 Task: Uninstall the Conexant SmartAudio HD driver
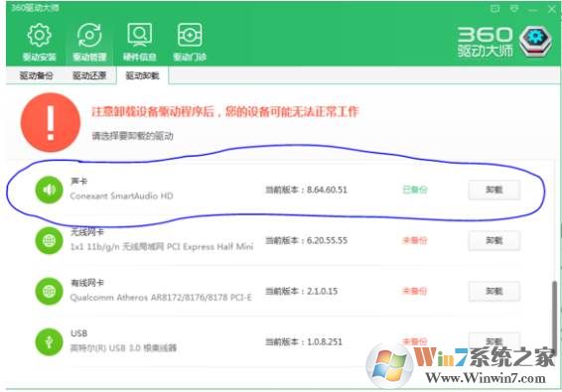coord(494,190)
